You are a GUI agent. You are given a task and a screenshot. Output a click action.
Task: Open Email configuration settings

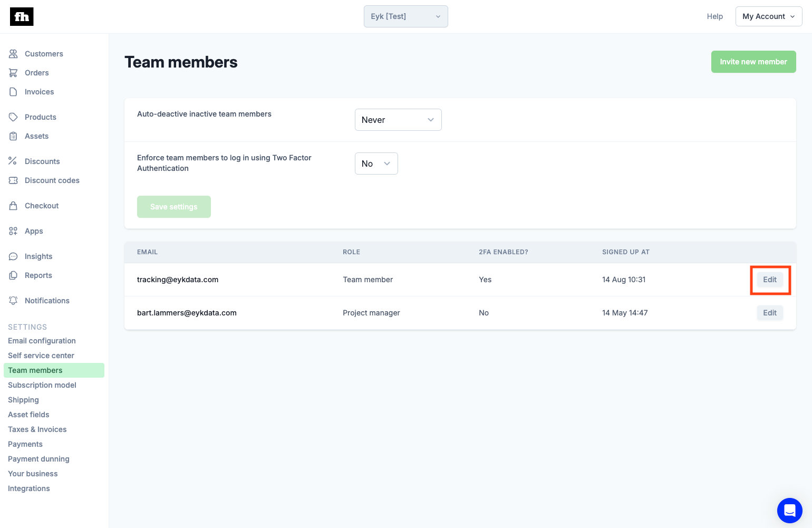click(x=42, y=341)
